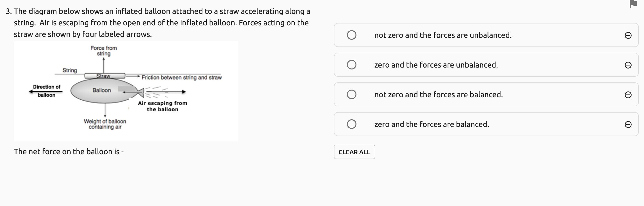Mark radio for 'zero and the forces are balanced'
Viewport: 644px width, 206px height.
point(351,124)
